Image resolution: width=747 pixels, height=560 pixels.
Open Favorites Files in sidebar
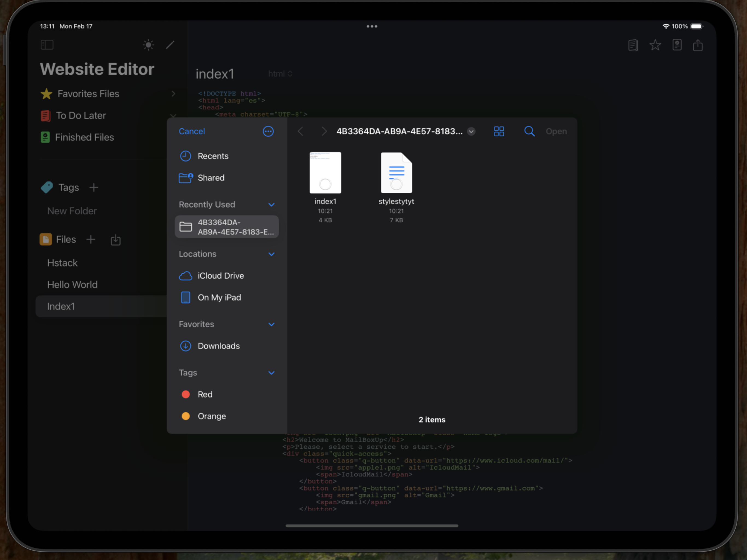point(88,94)
